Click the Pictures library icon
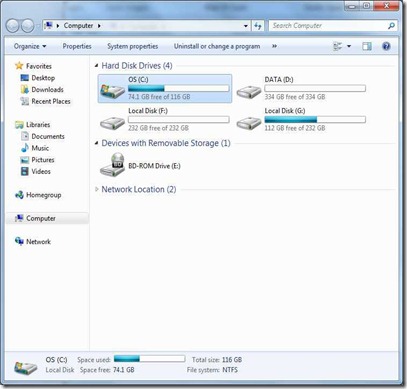Image resolution: width=407 pixels, height=389 pixels. click(25, 160)
